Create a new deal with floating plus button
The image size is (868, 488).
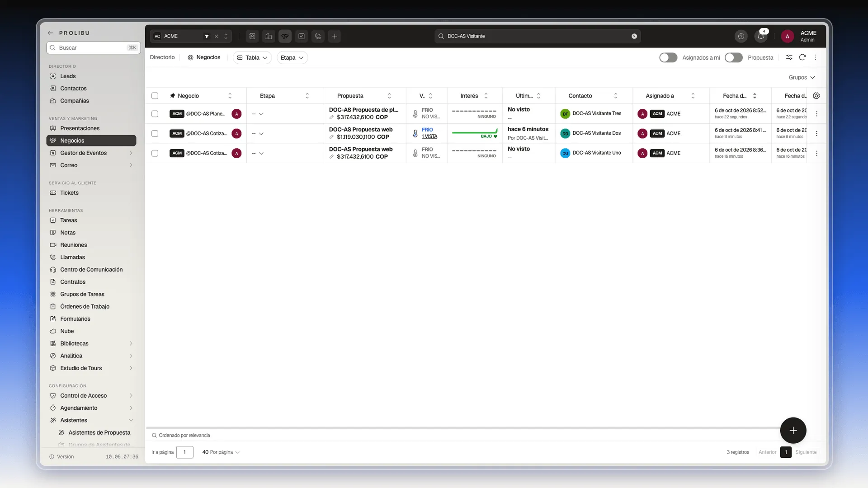(x=793, y=431)
